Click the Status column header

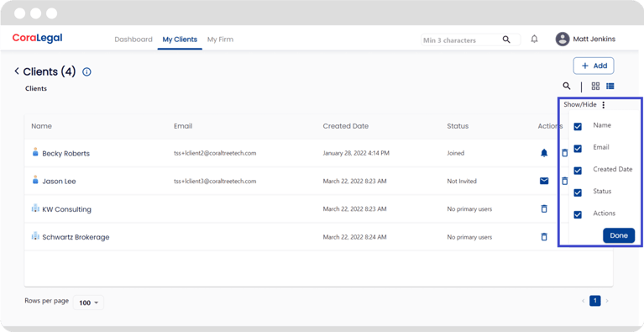pyautogui.click(x=458, y=126)
